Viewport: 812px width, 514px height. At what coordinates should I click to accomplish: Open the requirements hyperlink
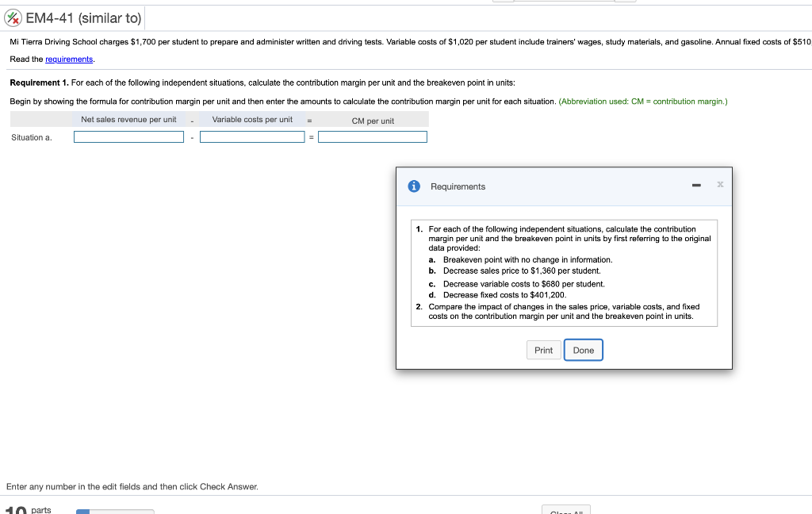click(70, 59)
